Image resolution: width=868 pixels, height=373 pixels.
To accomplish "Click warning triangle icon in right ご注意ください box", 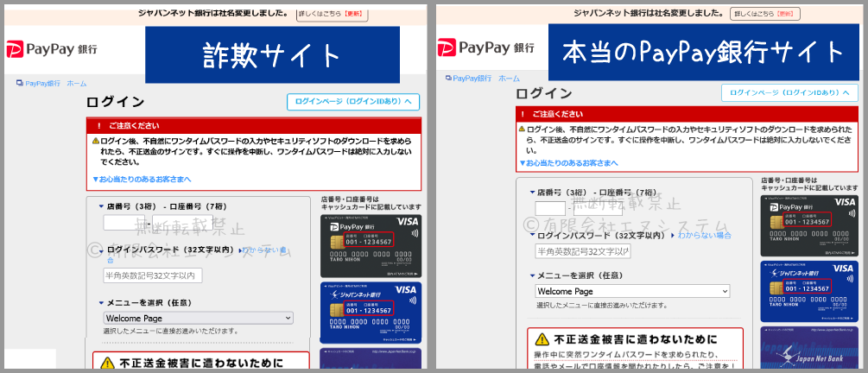I will pos(522,129).
